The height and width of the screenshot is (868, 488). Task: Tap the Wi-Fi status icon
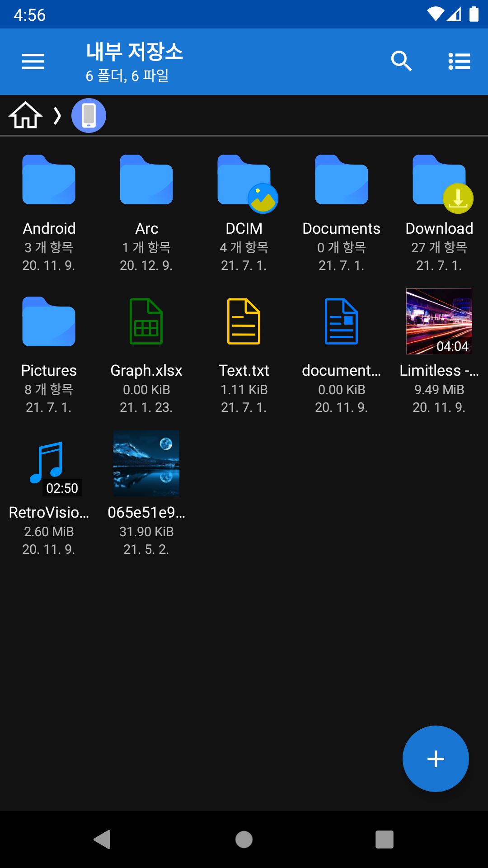point(436,14)
